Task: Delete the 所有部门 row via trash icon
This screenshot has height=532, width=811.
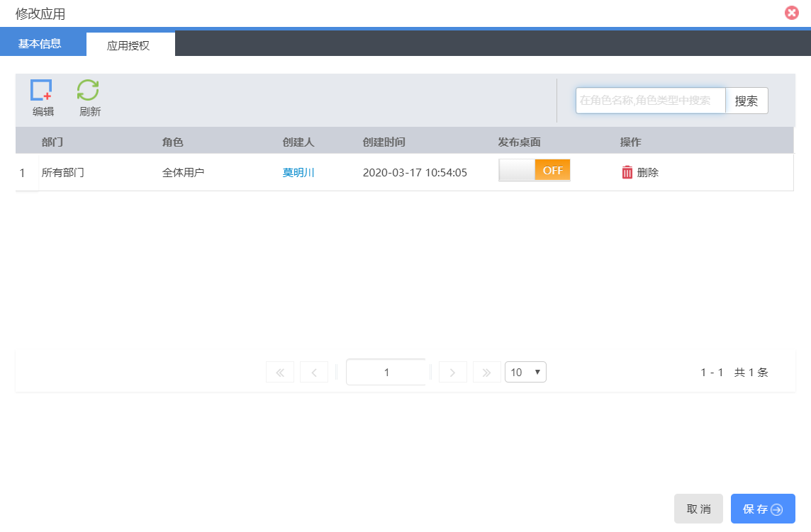Action: [x=627, y=172]
